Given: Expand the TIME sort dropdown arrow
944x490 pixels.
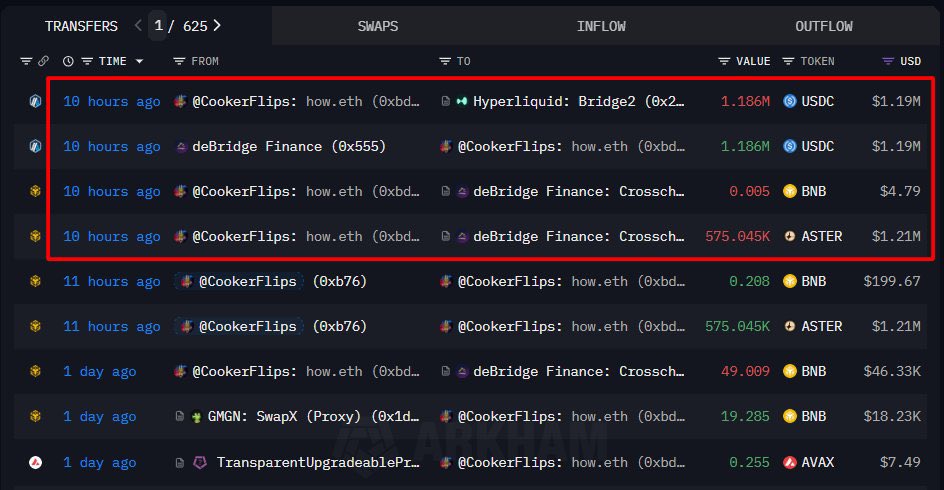Looking at the screenshot, I should pos(140,61).
